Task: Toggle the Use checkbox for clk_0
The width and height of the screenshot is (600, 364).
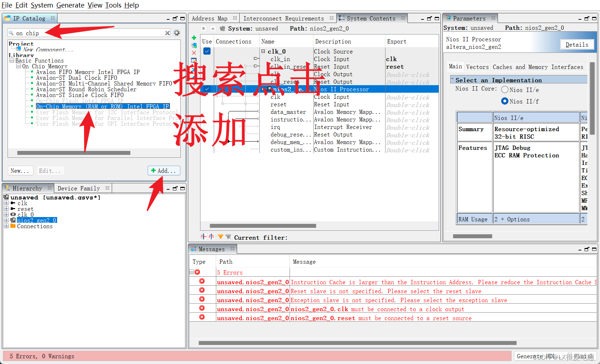Action: coord(207,51)
